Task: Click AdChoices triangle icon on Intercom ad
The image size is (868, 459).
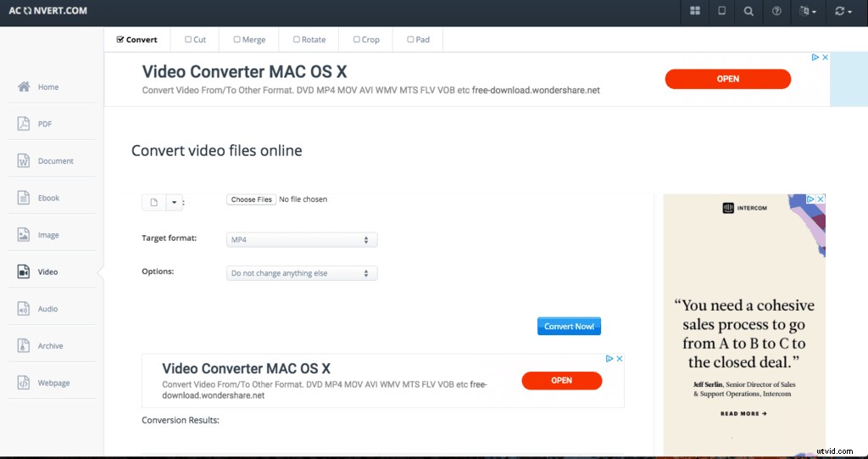Action: [x=810, y=199]
